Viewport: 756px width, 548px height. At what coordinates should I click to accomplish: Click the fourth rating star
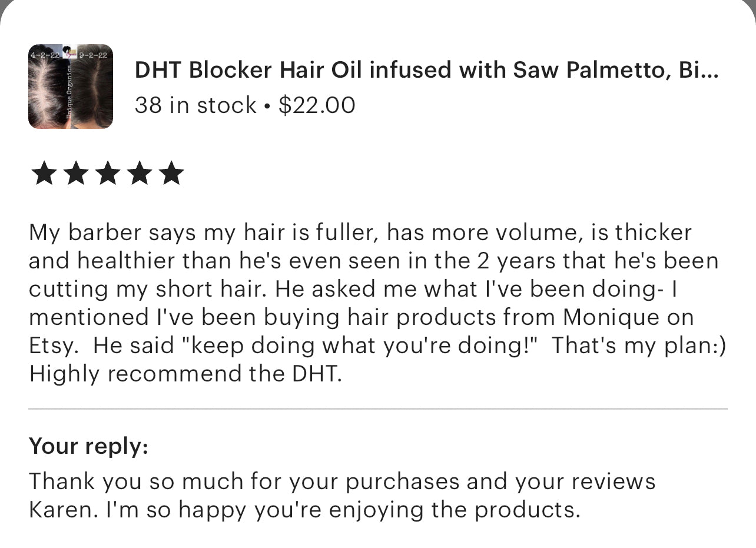[x=140, y=172]
